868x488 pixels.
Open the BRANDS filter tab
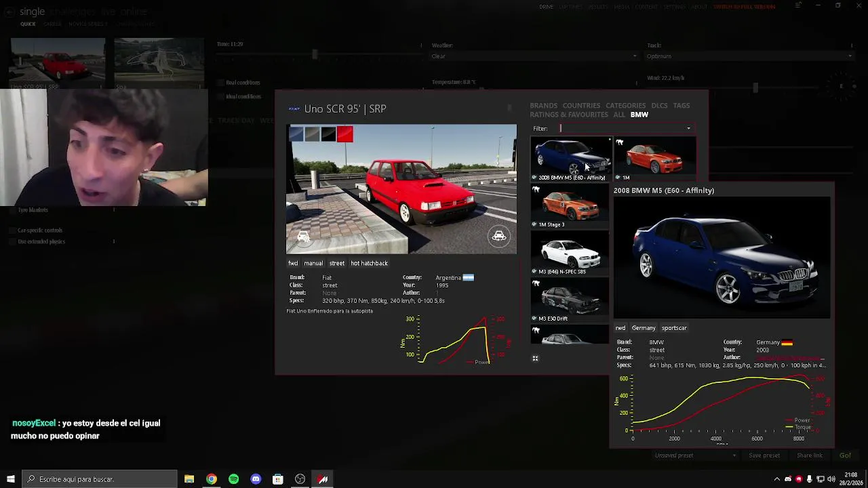click(543, 106)
